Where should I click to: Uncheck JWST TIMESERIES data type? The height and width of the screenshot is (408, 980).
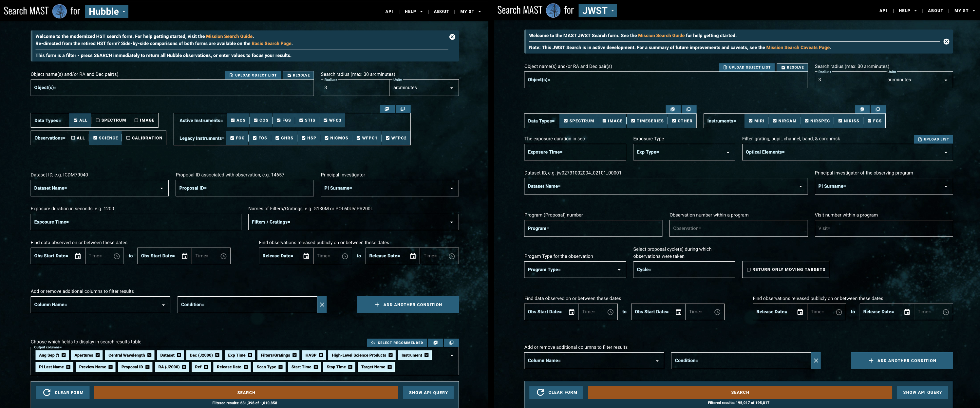click(647, 121)
